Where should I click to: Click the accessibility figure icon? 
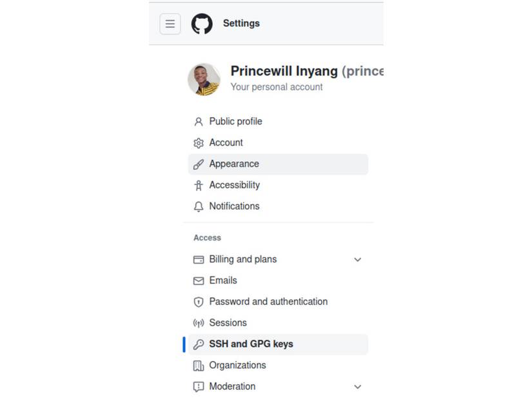199,186
